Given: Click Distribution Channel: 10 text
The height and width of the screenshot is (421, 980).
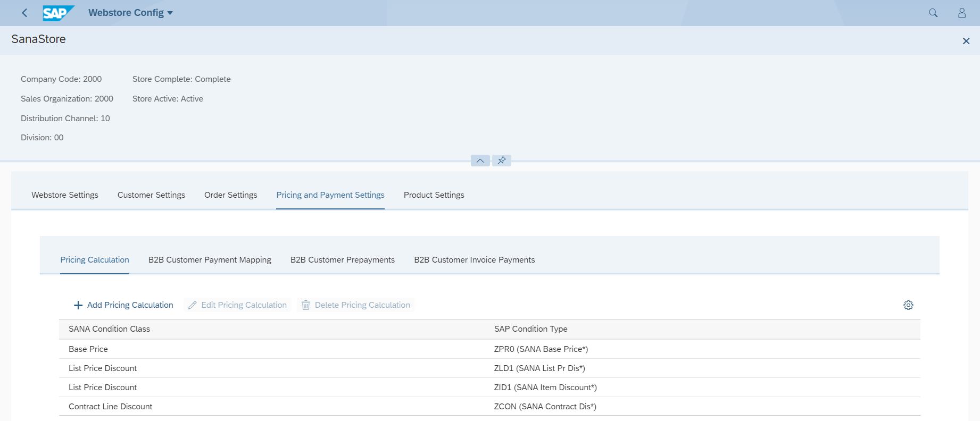Looking at the screenshot, I should click(x=65, y=119).
